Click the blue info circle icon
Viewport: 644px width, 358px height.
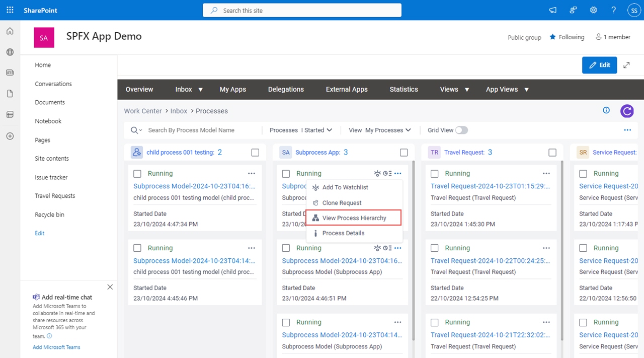pos(606,110)
